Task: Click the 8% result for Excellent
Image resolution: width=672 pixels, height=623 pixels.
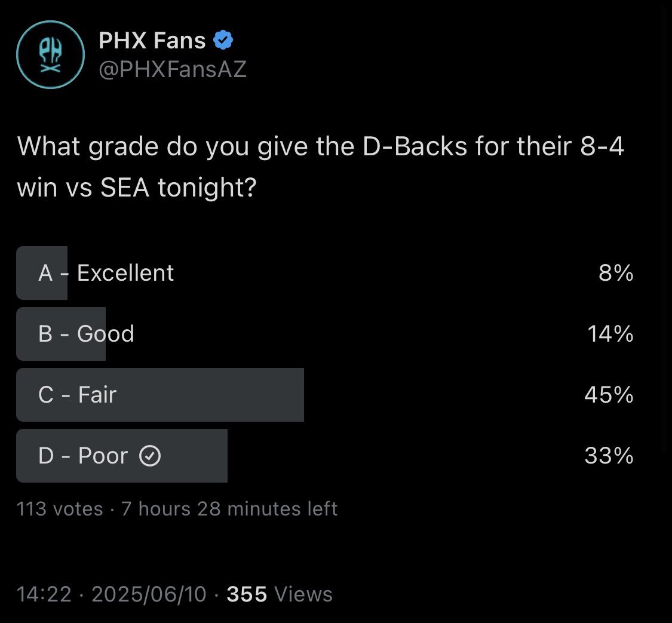Action: [x=615, y=274]
